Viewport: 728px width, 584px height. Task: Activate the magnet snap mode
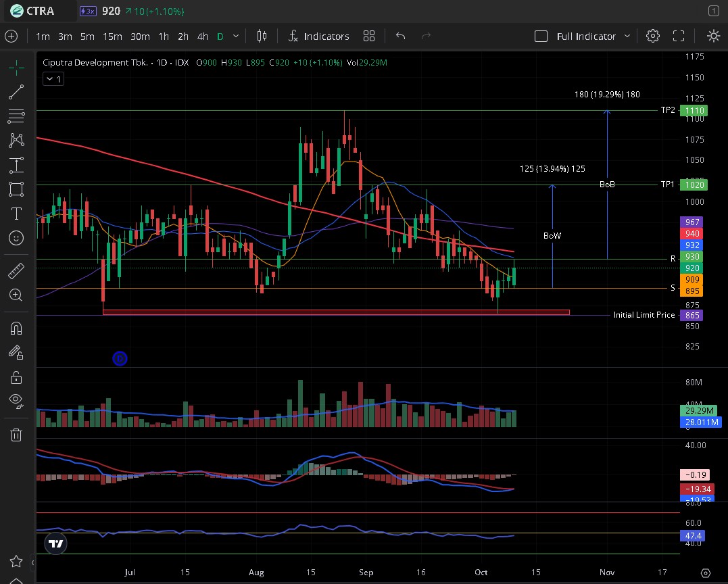pyautogui.click(x=16, y=328)
